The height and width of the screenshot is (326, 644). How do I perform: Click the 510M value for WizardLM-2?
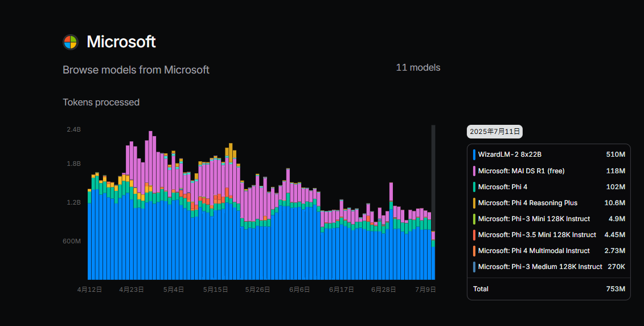pos(616,154)
